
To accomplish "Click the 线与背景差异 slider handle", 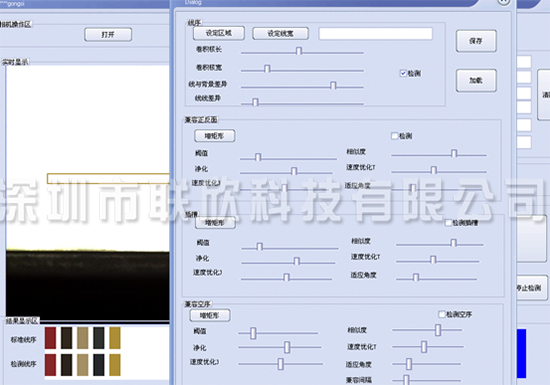I will pyautogui.click(x=333, y=85).
